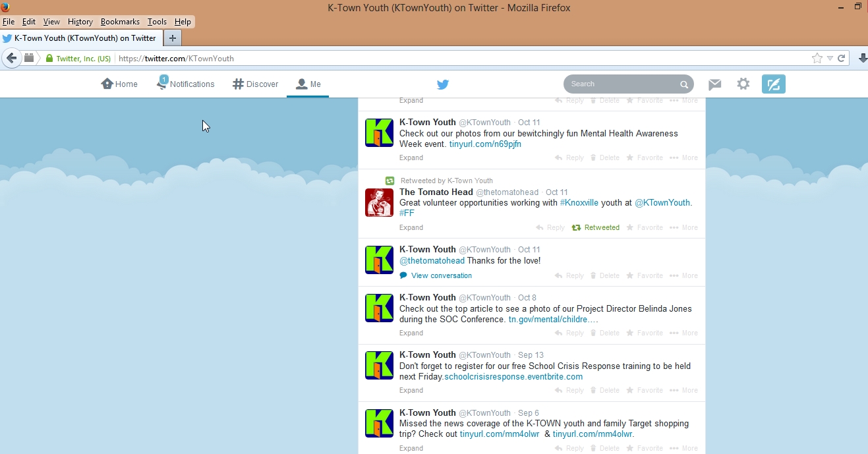868x454 pixels.
Task: Click The Tomato Head avatar image
Action: tap(379, 202)
